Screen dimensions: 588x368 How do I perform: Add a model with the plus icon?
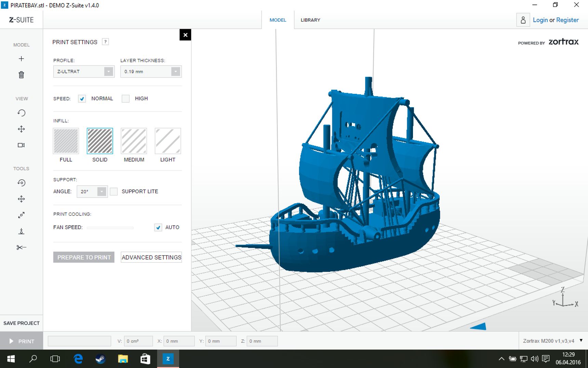21,59
